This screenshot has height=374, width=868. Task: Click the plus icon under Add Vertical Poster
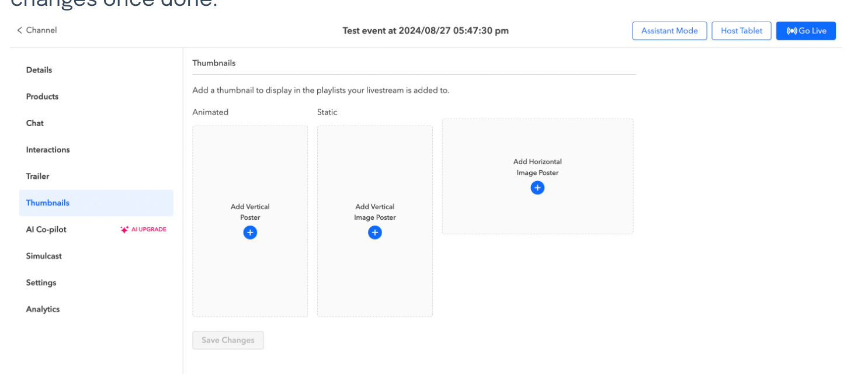[x=250, y=233]
